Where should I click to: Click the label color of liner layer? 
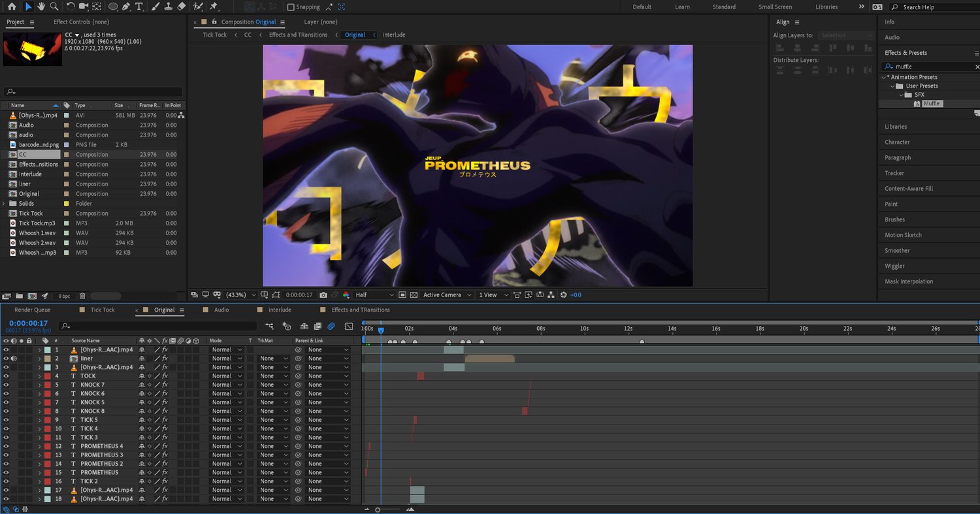[x=48, y=359]
